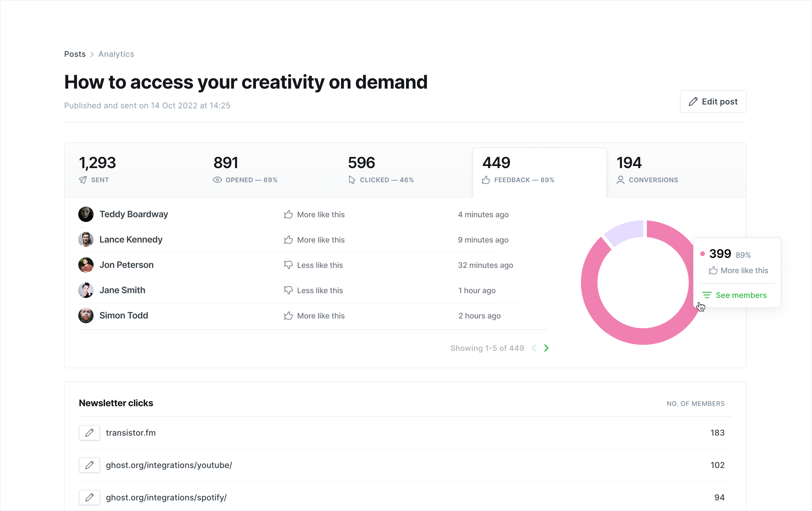Click Lance Kennedy's avatar
The image size is (812, 511).
click(86, 240)
